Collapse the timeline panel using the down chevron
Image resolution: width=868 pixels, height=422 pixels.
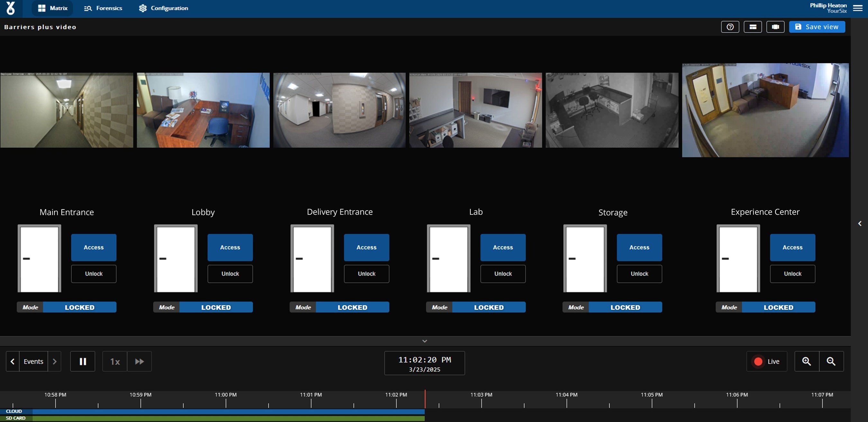pyautogui.click(x=425, y=341)
